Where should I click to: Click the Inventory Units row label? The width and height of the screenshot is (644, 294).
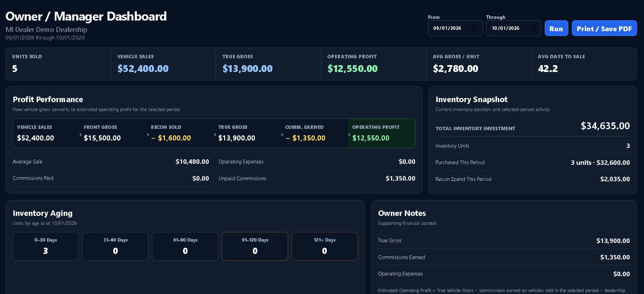(452, 146)
